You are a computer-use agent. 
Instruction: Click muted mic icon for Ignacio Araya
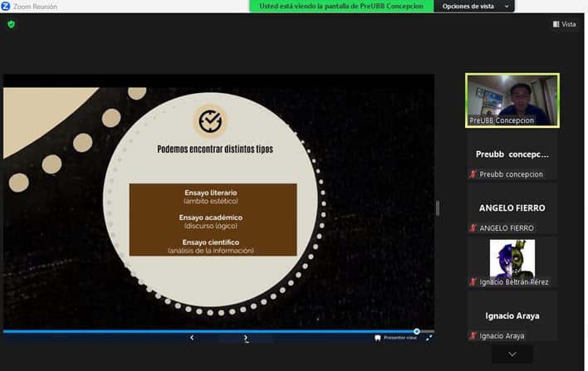tap(473, 335)
